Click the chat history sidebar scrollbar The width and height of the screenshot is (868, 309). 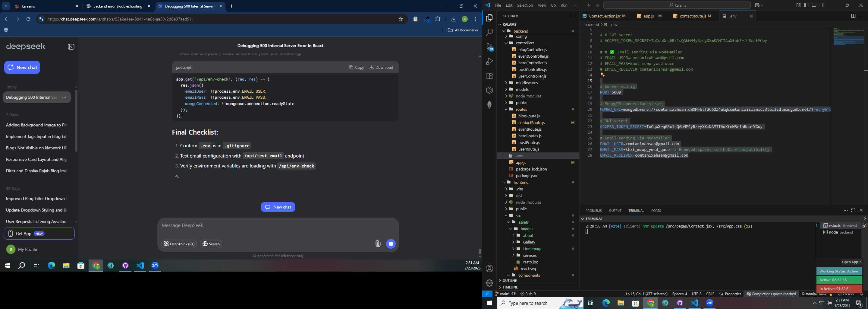pyautogui.click(x=76, y=120)
